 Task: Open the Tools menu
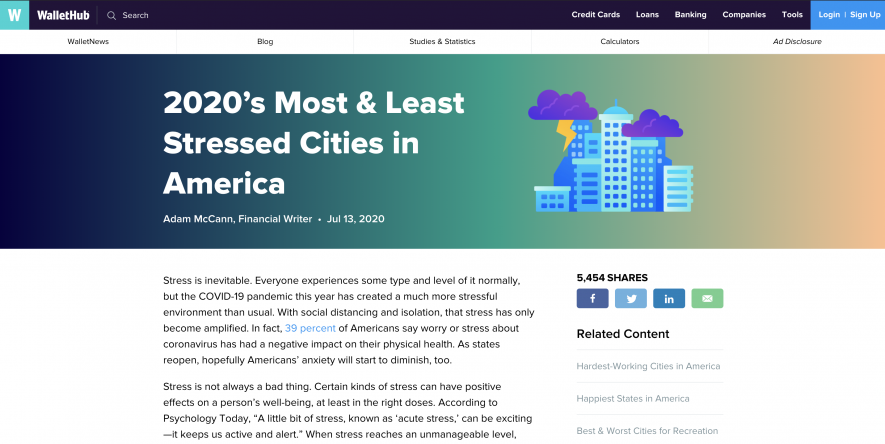pos(792,15)
